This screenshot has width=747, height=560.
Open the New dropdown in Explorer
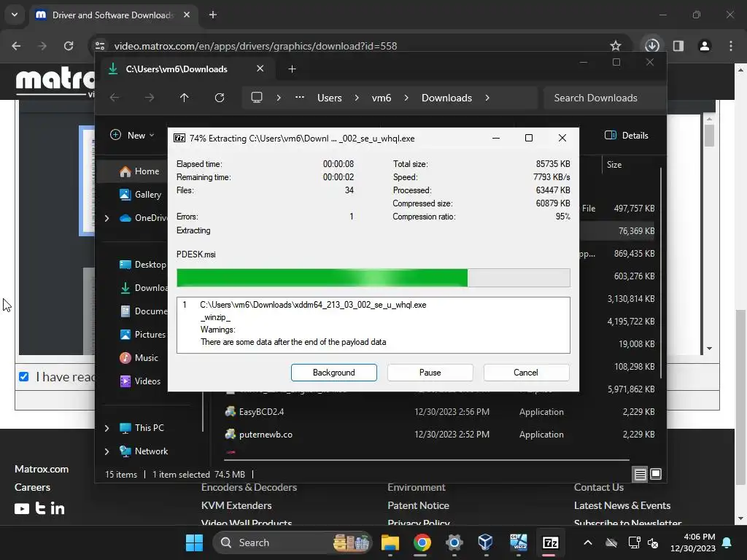click(132, 135)
